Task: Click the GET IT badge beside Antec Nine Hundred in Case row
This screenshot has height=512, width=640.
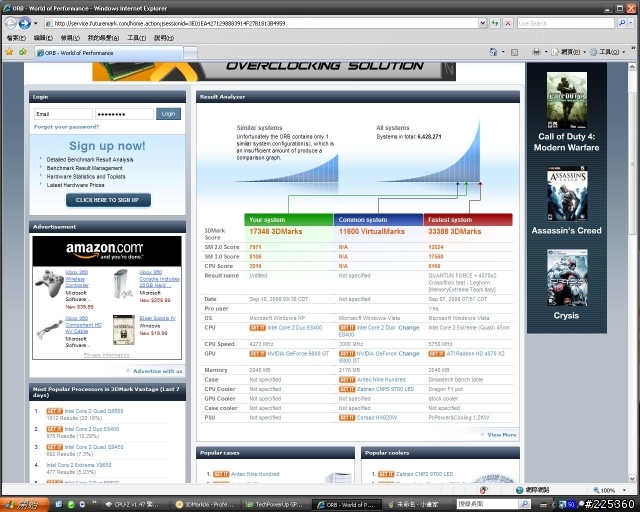Action: pos(347,380)
